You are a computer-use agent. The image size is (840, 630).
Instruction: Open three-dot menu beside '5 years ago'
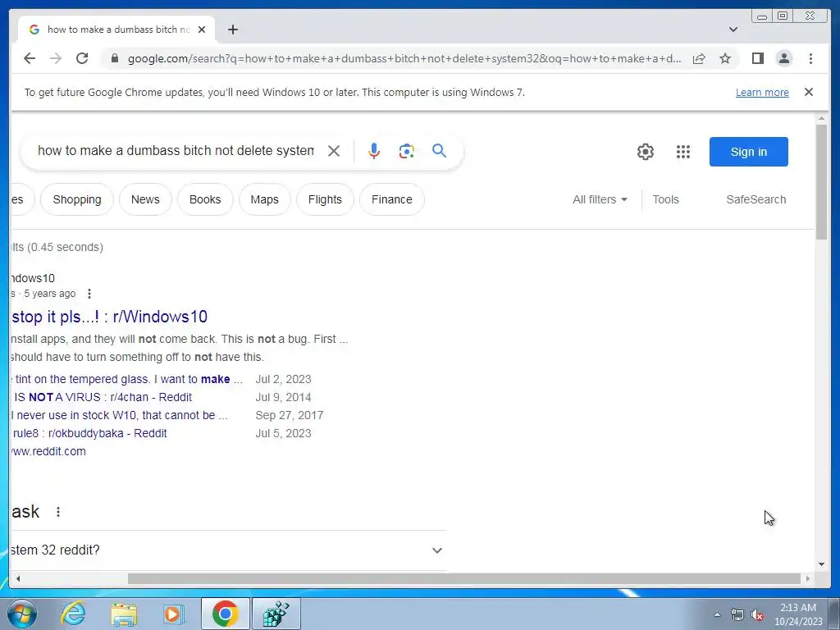(x=89, y=294)
